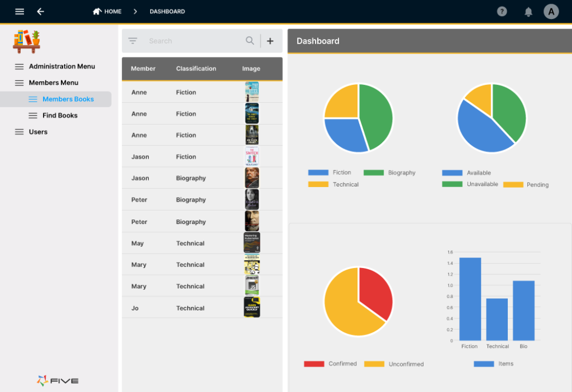572x392 pixels.
Task: Click the Five logo at bottom
Action: 58,381
